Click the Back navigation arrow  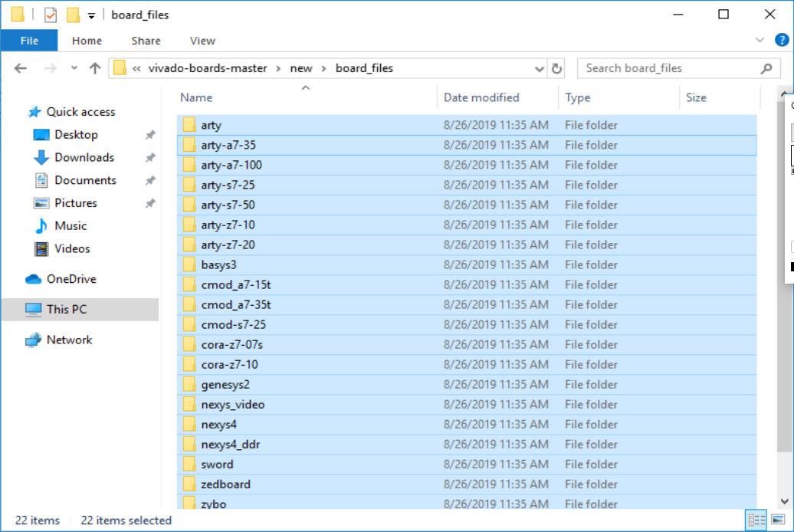coord(20,68)
